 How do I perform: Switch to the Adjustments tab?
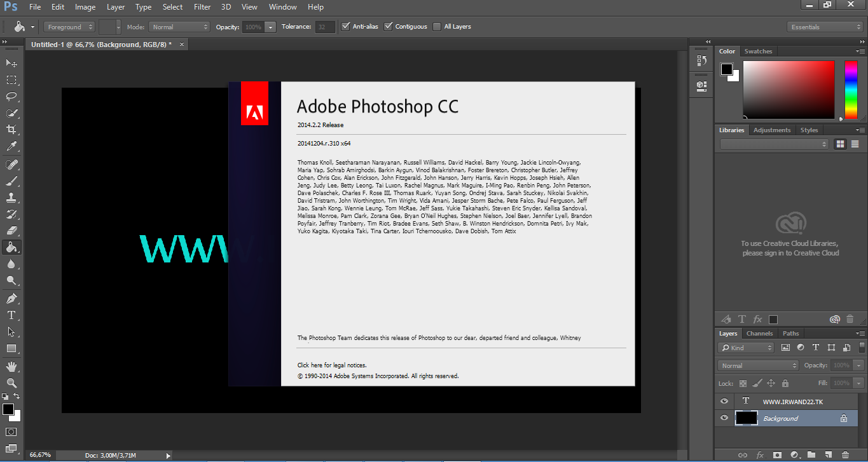click(772, 130)
